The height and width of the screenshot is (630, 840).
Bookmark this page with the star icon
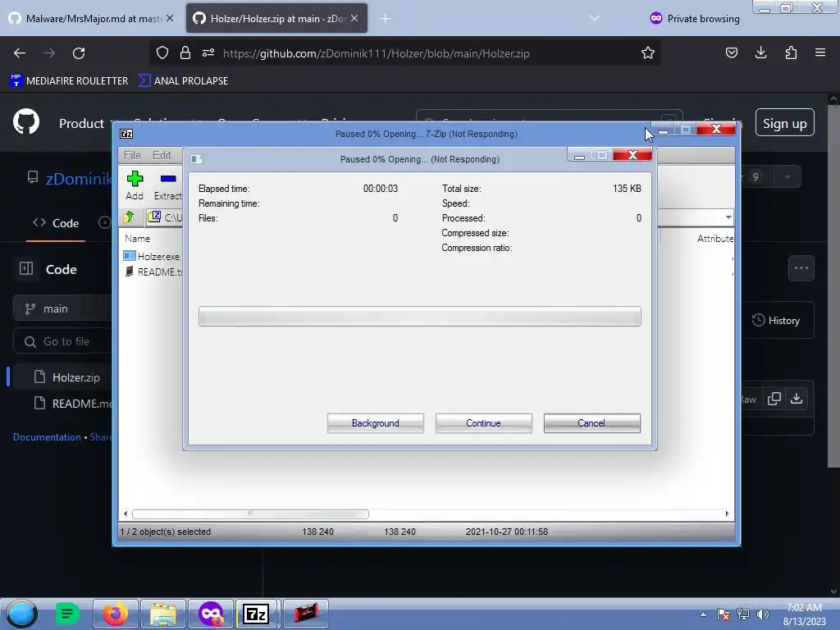click(x=648, y=53)
